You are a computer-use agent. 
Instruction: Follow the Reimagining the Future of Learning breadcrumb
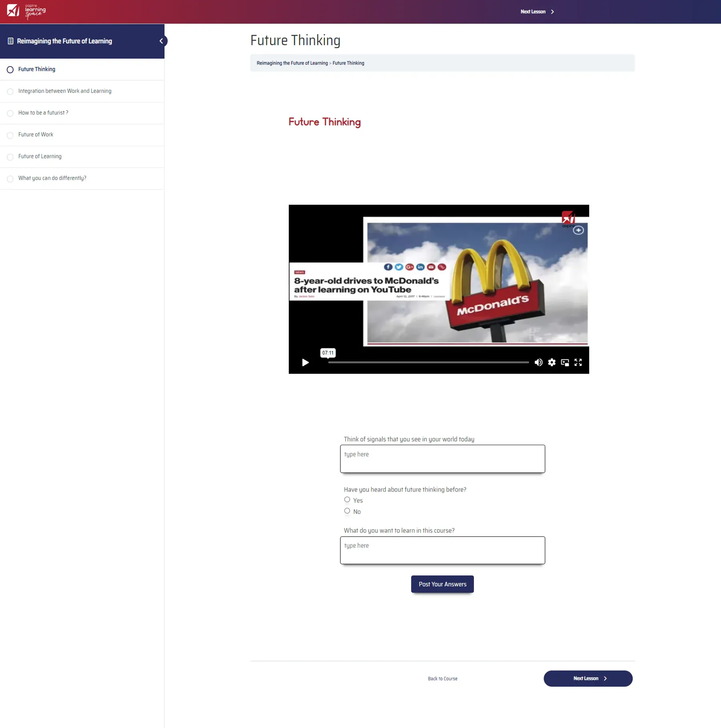tap(292, 63)
